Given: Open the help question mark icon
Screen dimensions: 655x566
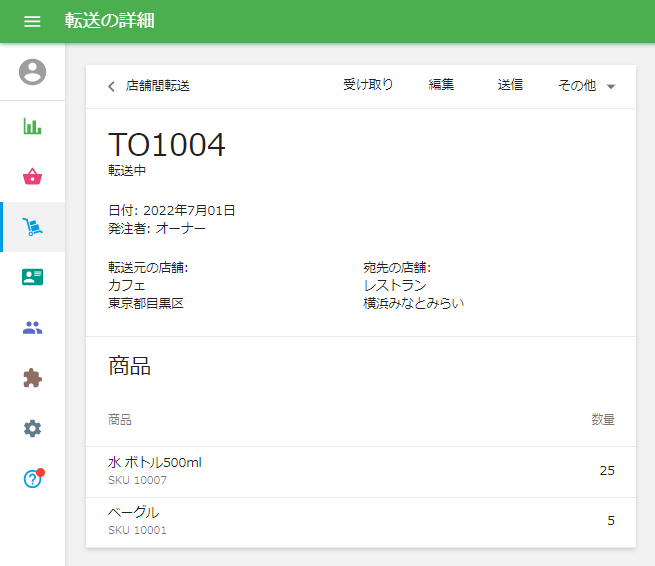Looking at the screenshot, I should [32, 479].
